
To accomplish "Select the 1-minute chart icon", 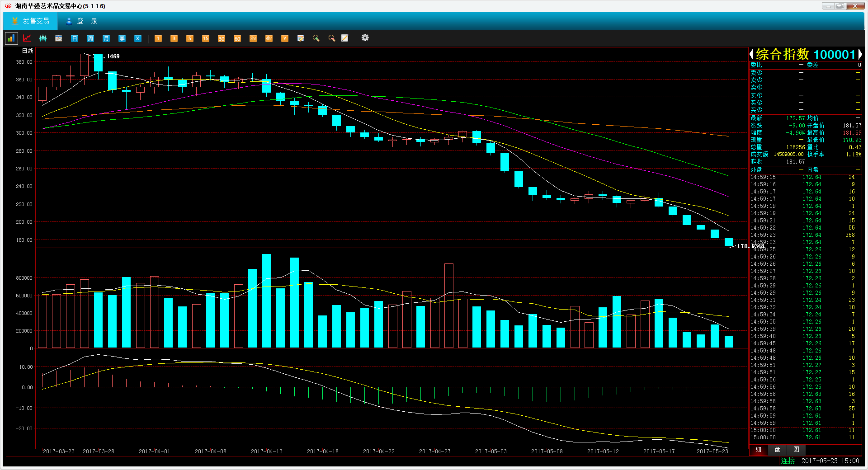I will [158, 38].
